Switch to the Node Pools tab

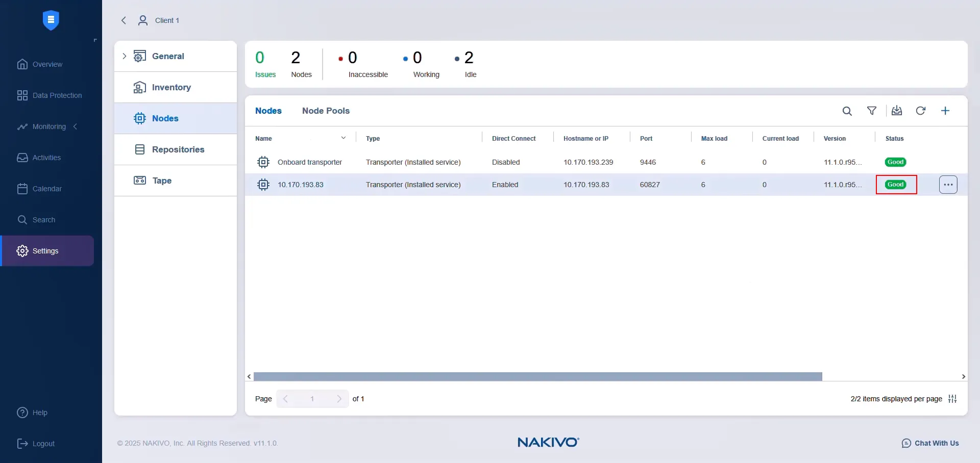(326, 111)
